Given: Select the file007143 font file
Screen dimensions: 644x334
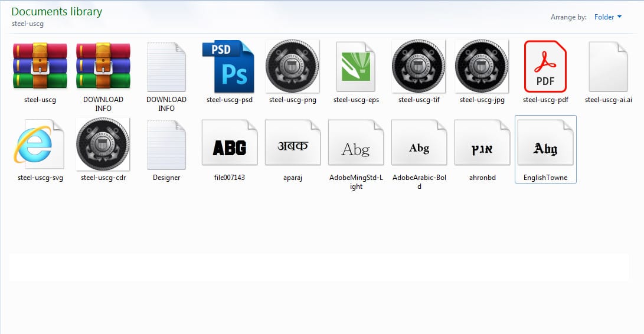Looking at the screenshot, I should [229, 143].
